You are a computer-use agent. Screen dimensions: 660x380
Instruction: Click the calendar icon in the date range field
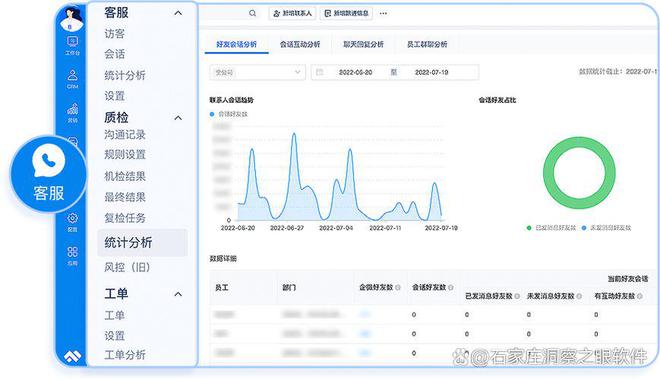click(319, 72)
